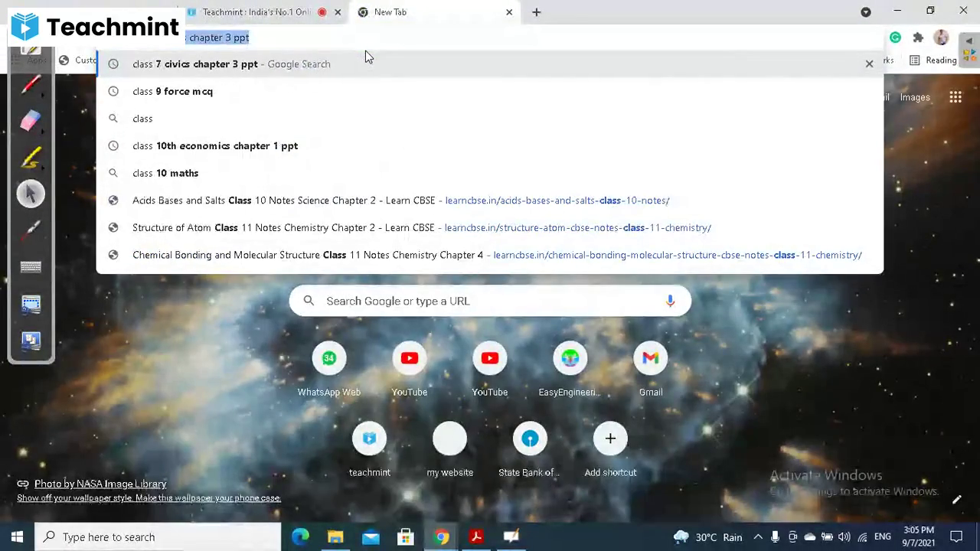The height and width of the screenshot is (551, 980).
Task: Select the laser pointer tool
Action: [31, 230]
